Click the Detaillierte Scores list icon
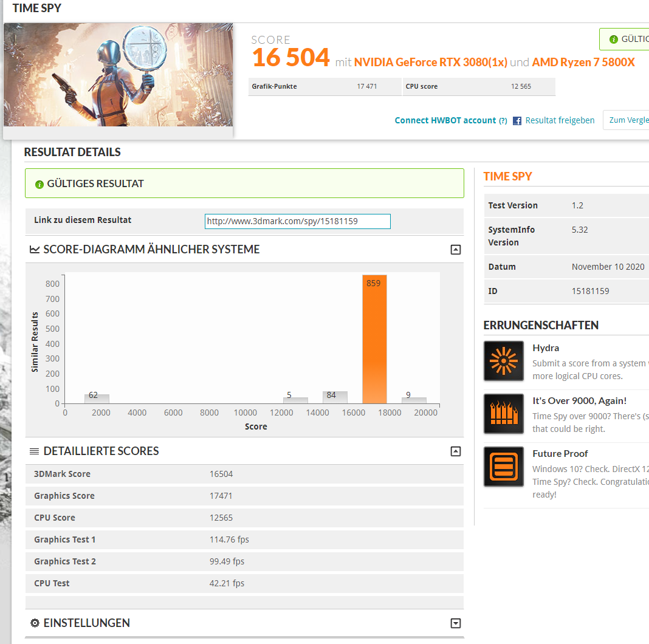This screenshot has height=644, width=649. point(33,451)
